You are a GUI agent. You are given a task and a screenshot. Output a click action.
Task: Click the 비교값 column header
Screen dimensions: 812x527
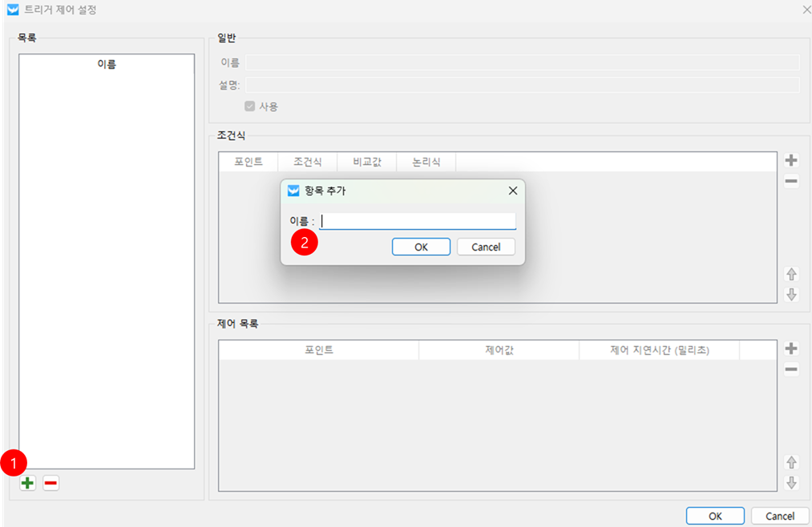tap(366, 162)
